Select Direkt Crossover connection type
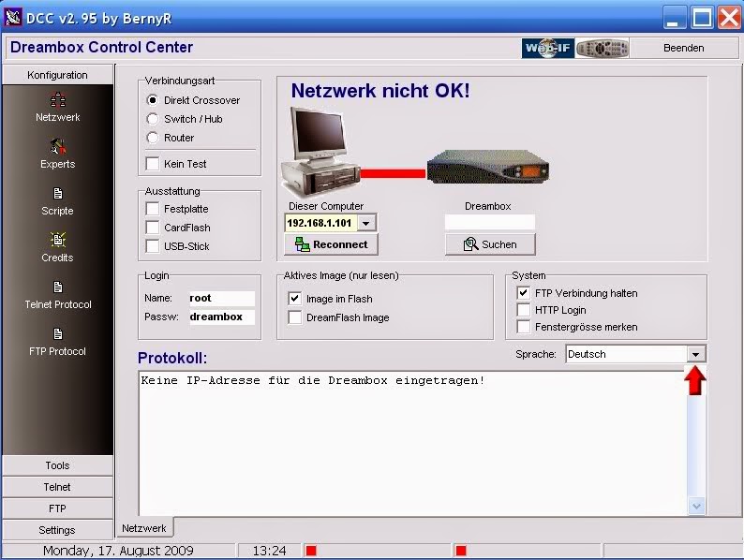744x560 pixels. tap(153, 100)
